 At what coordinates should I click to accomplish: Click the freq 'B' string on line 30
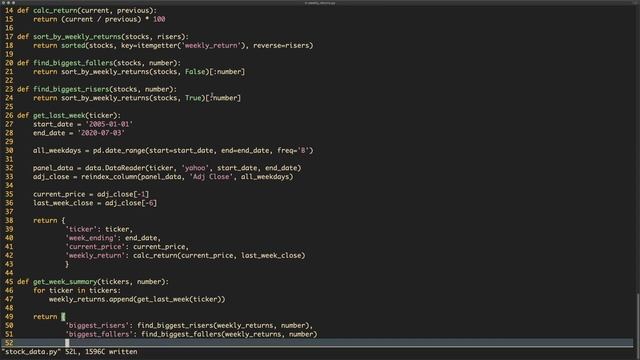point(303,151)
